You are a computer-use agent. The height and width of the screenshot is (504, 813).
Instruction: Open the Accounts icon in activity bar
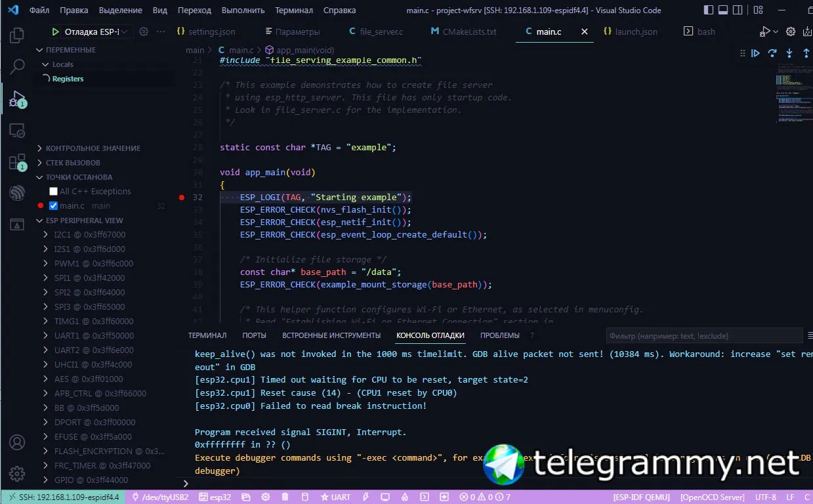[x=17, y=442]
